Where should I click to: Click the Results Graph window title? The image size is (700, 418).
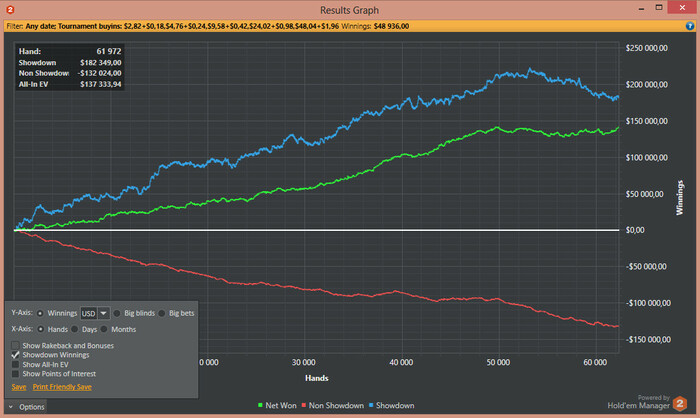click(x=349, y=10)
